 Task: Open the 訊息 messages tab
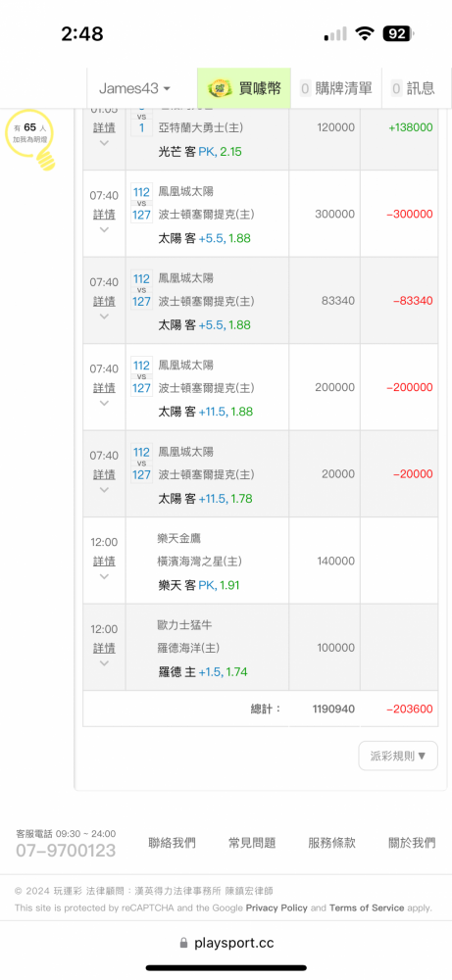point(413,88)
